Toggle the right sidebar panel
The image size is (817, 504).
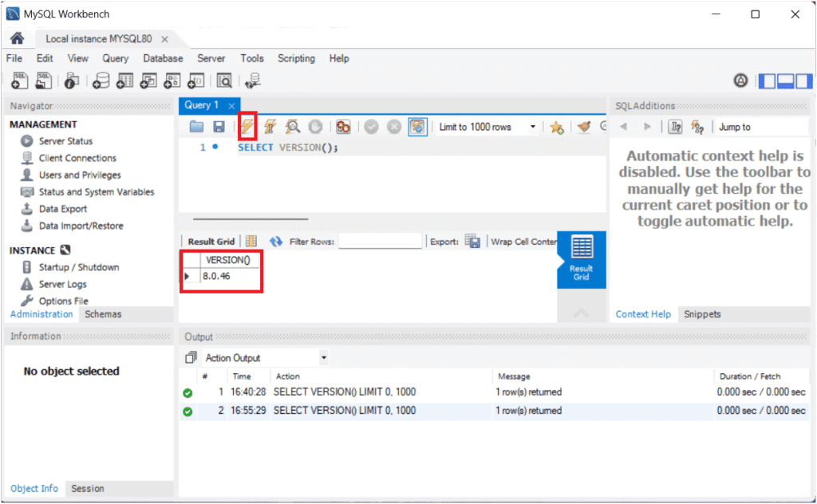coord(803,81)
